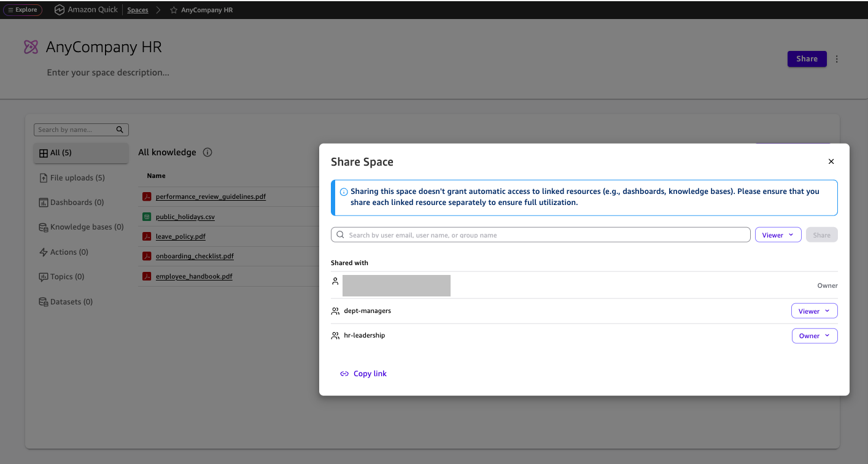The image size is (868, 464).
Task: Click the hr-leadership group name
Action: (x=365, y=335)
